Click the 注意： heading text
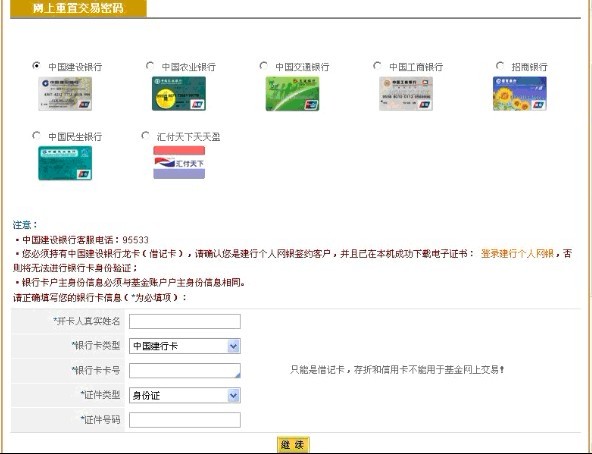This screenshot has height=454, width=592. pyautogui.click(x=26, y=225)
